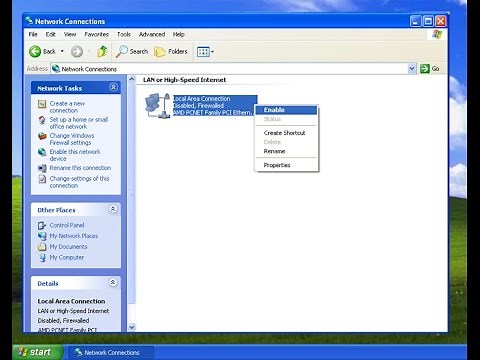Go up one folder level icon
480x360 pixels.
(x=102, y=51)
